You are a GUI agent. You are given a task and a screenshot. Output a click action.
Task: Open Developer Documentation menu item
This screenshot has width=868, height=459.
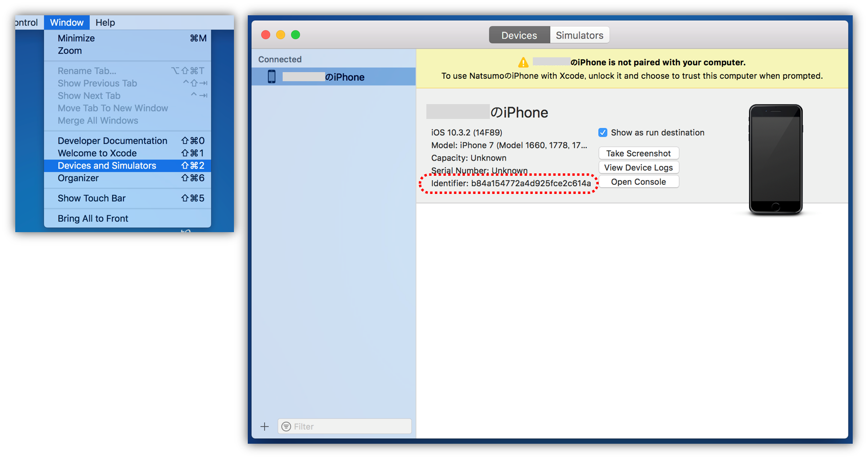point(127,140)
